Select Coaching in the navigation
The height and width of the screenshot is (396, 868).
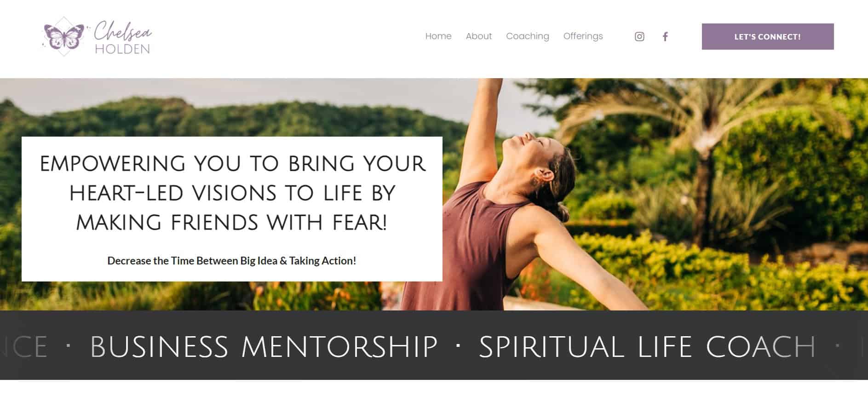coord(528,36)
